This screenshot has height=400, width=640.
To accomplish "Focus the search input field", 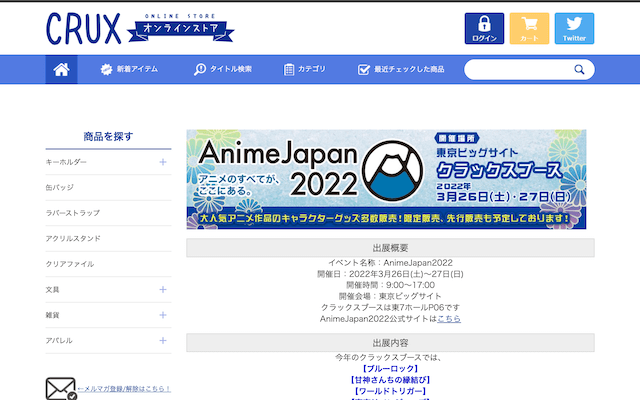I will point(529,69).
